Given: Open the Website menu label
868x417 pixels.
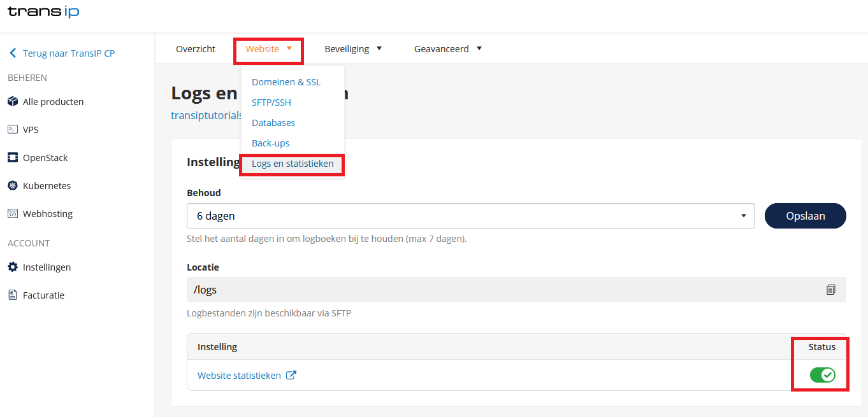Looking at the screenshot, I should click(x=263, y=49).
